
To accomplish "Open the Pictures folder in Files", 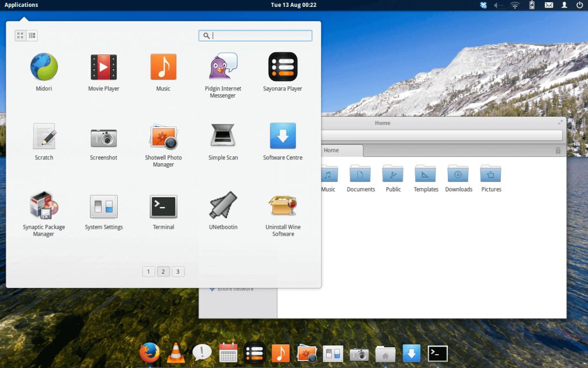I will (x=491, y=179).
